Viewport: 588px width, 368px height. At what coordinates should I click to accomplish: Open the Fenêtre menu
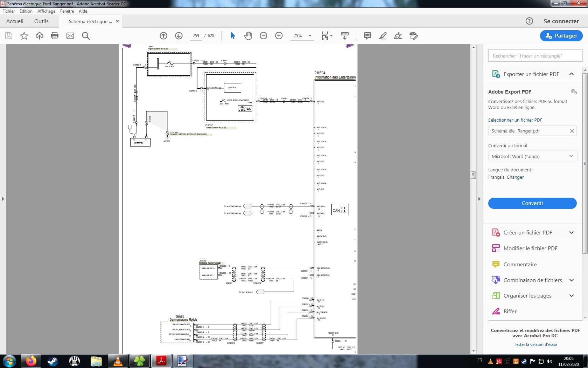tap(67, 11)
